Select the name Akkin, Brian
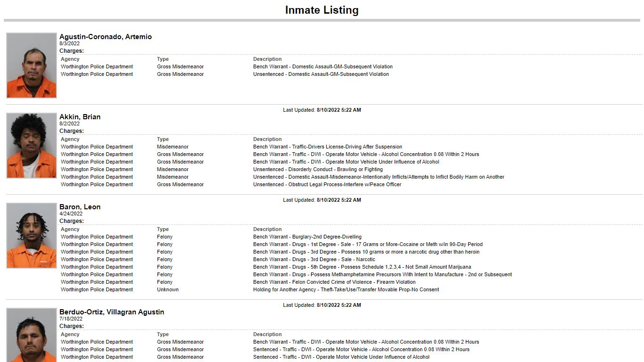Image resolution: width=644 pixels, height=362 pixels. [80, 117]
